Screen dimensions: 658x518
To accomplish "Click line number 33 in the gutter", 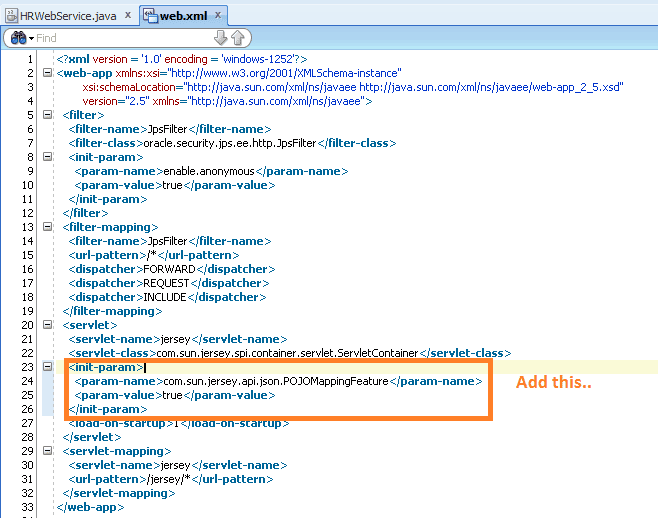I will (27, 507).
